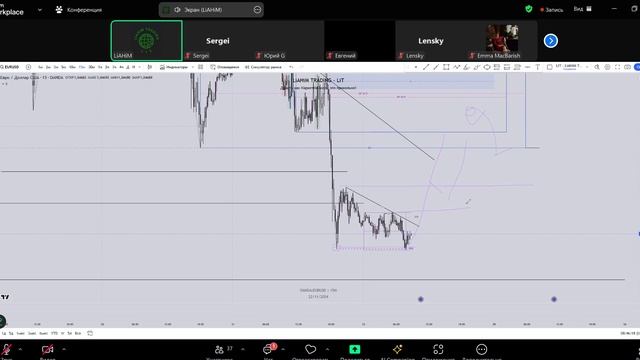This screenshot has height=360, width=640.
Task: Select the text annotation tool
Action: point(538,67)
